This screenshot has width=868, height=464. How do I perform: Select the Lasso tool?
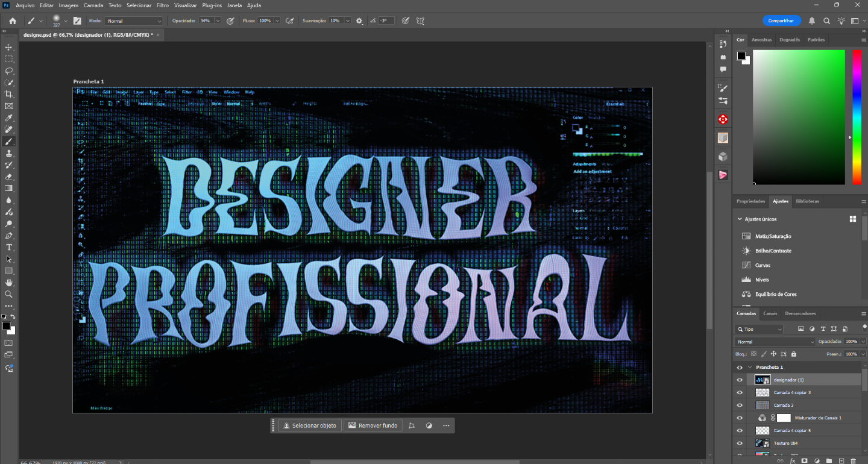coord(9,71)
